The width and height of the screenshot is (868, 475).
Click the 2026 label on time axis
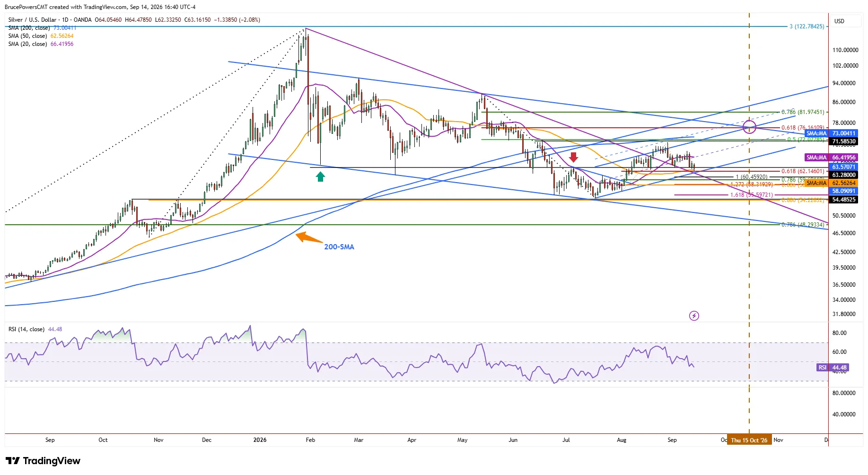260,440
